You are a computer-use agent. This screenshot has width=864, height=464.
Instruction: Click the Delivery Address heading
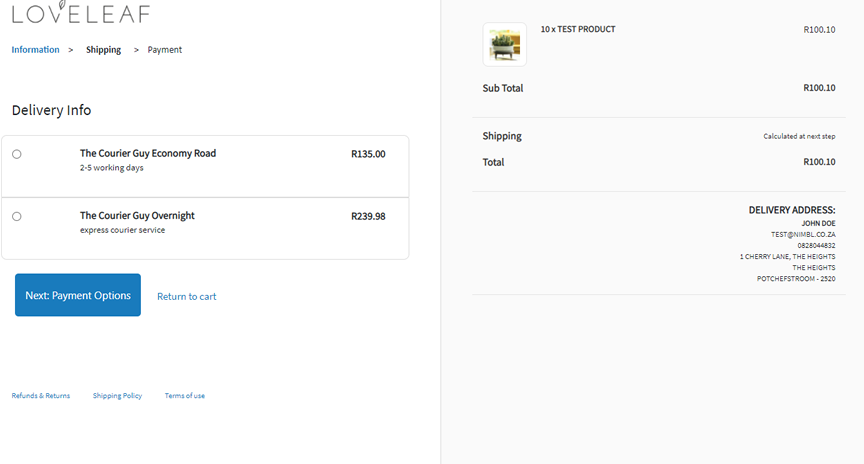tap(792, 210)
